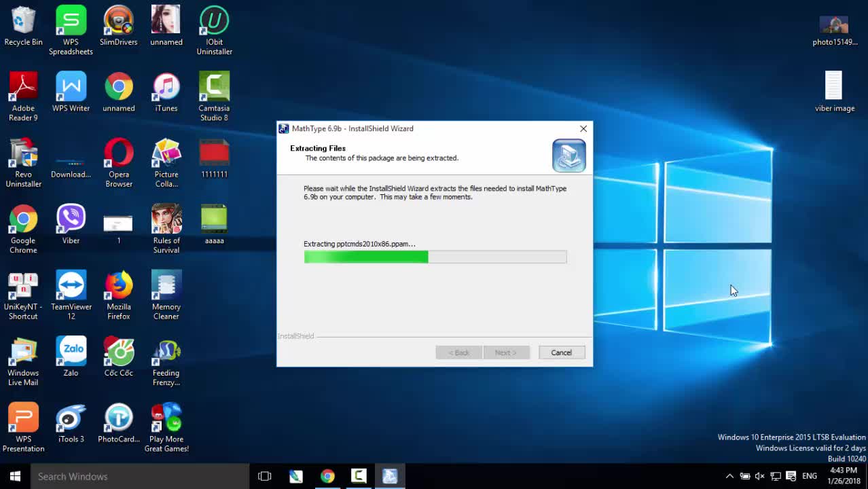This screenshot has width=868, height=489.
Task: Select the TeamViewer 12 desktop icon
Action: point(71,295)
